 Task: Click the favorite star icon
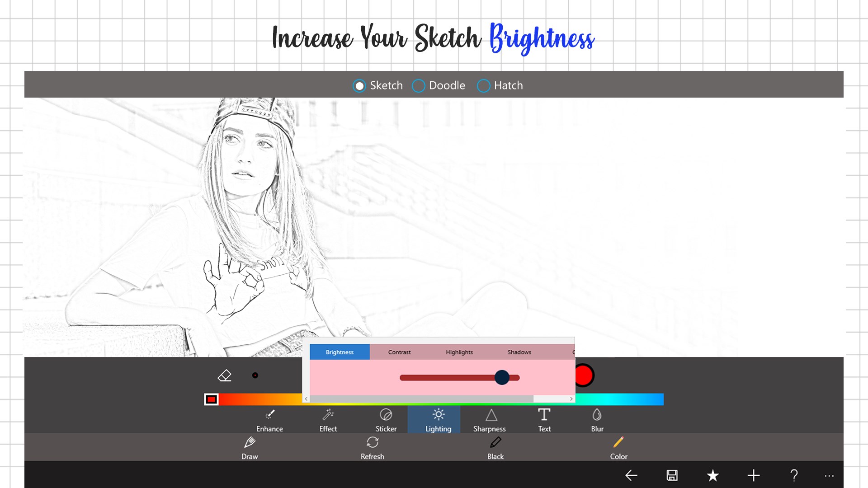coord(712,475)
